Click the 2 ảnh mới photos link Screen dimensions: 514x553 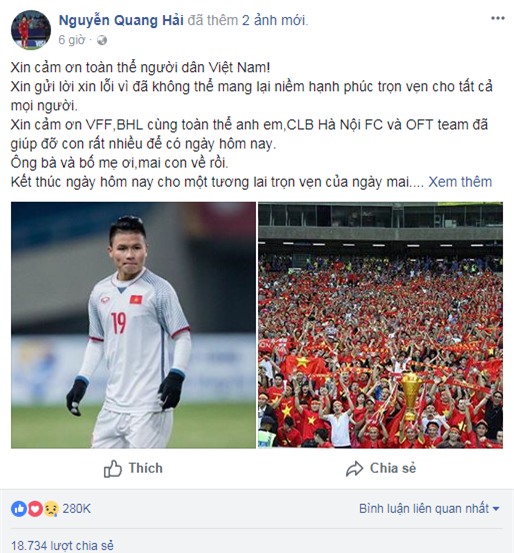[275, 20]
